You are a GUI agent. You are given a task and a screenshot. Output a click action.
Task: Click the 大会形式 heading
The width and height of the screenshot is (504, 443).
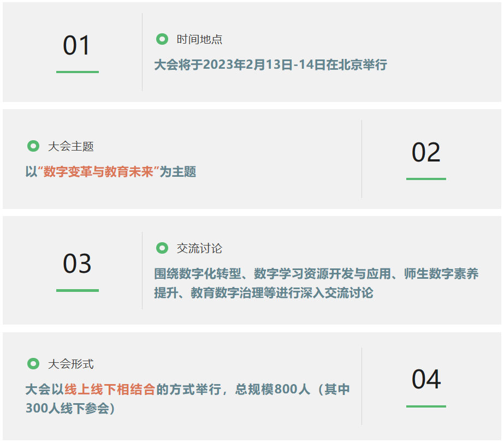pyautogui.click(x=71, y=364)
